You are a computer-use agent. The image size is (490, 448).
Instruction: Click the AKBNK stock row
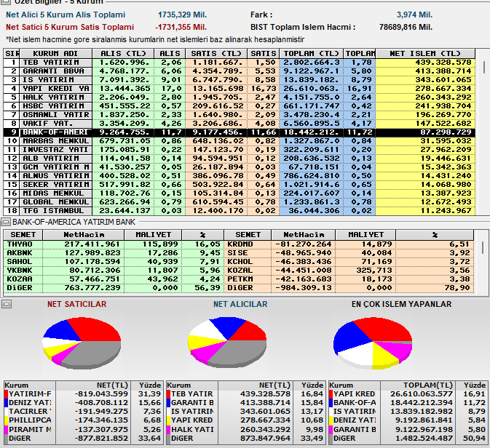[114, 253]
